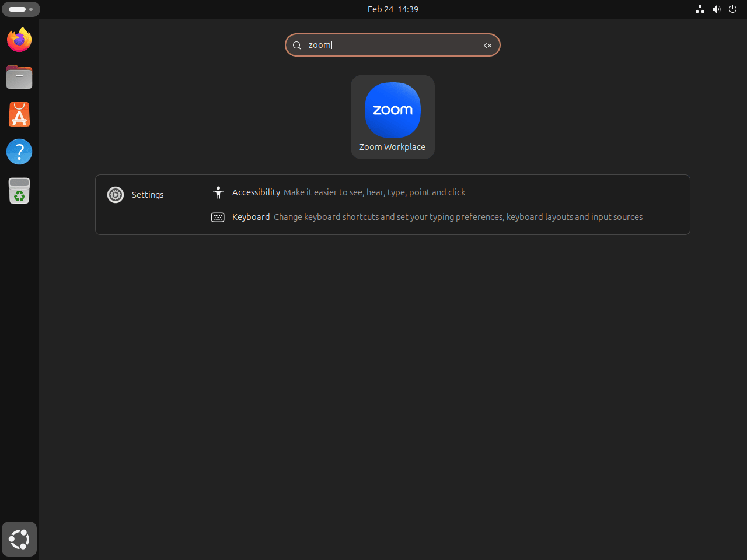The height and width of the screenshot is (560, 747).
Task: Open Firefox from the dock
Action: click(19, 40)
